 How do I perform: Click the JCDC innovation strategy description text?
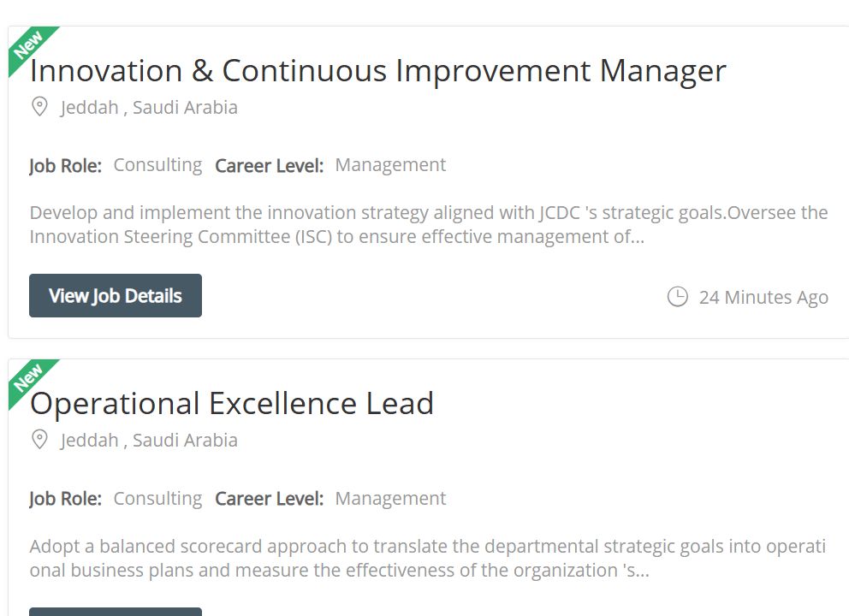428,225
